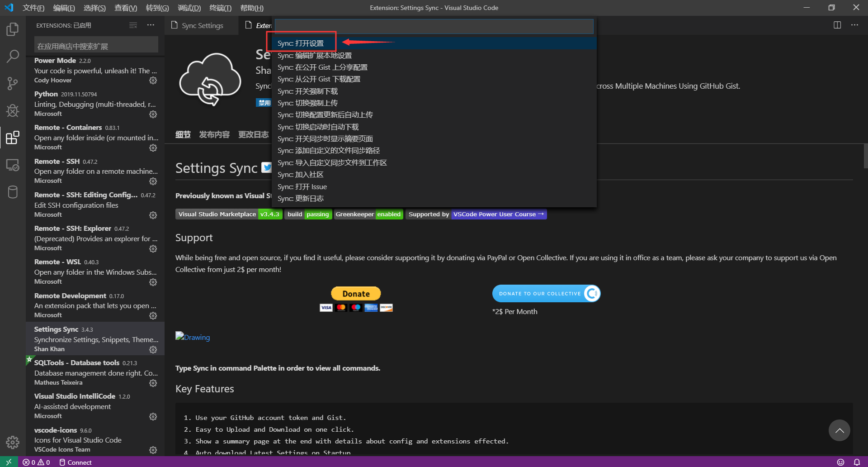Open the VSCode Power User Course badge link
The image size is (868, 467).
click(x=476, y=214)
